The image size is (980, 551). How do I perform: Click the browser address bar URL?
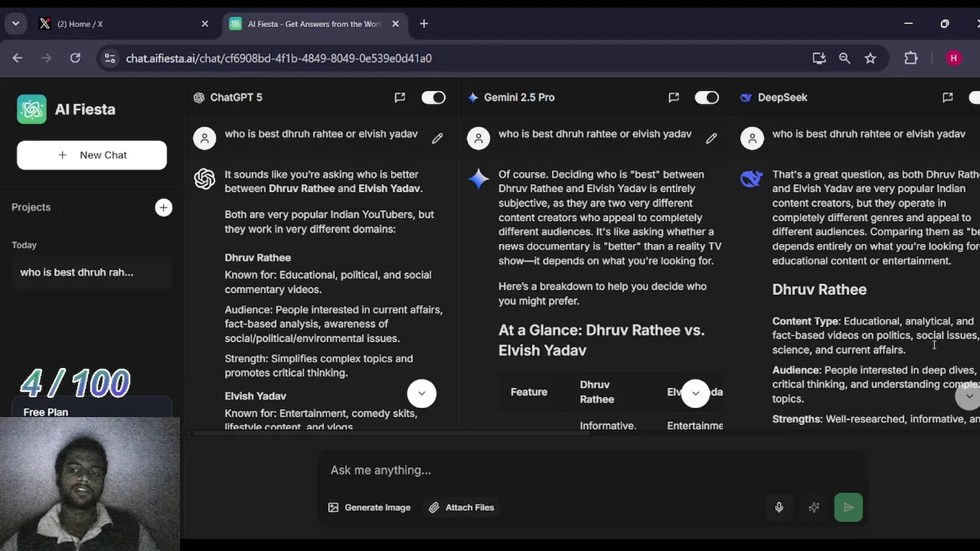279,58
